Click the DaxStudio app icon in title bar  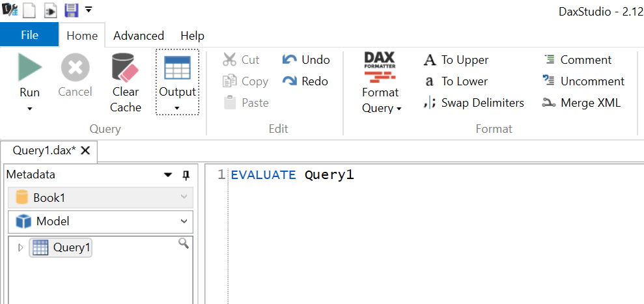click(8, 10)
